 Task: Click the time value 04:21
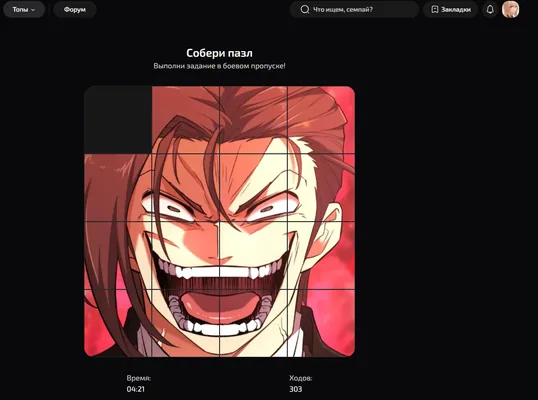point(136,389)
